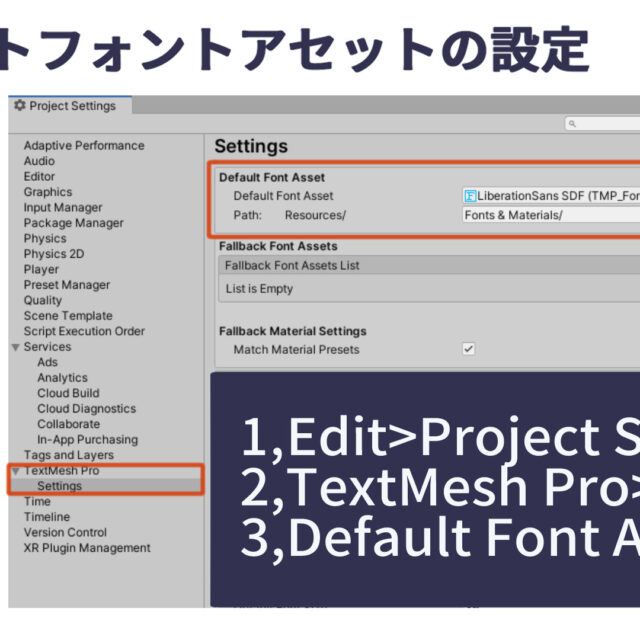Select Timeline settings
The image size is (640, 640).
coord(47,517)
